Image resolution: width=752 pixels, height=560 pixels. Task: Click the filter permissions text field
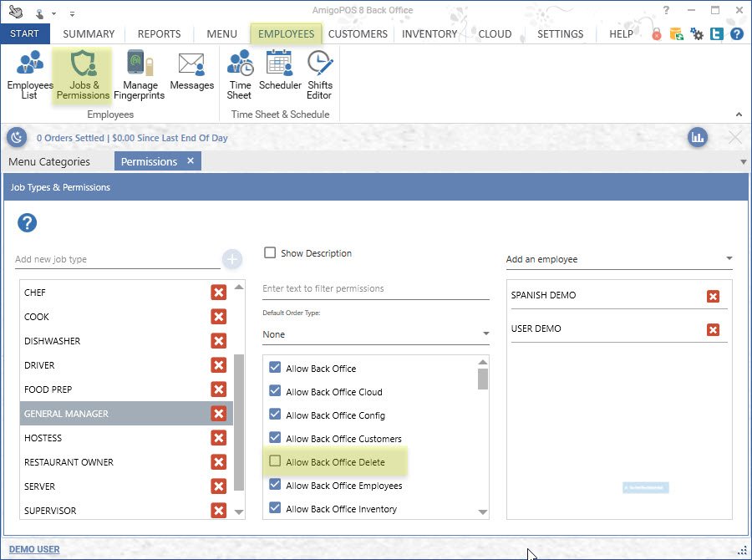[375, 288]
